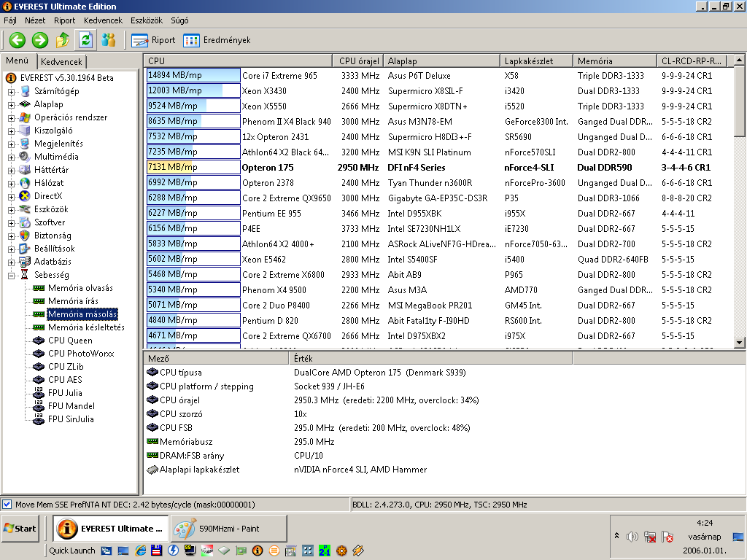Screen dimensions: 747x560
Task: Click the results list scroll down arrow
Action: 740,342
